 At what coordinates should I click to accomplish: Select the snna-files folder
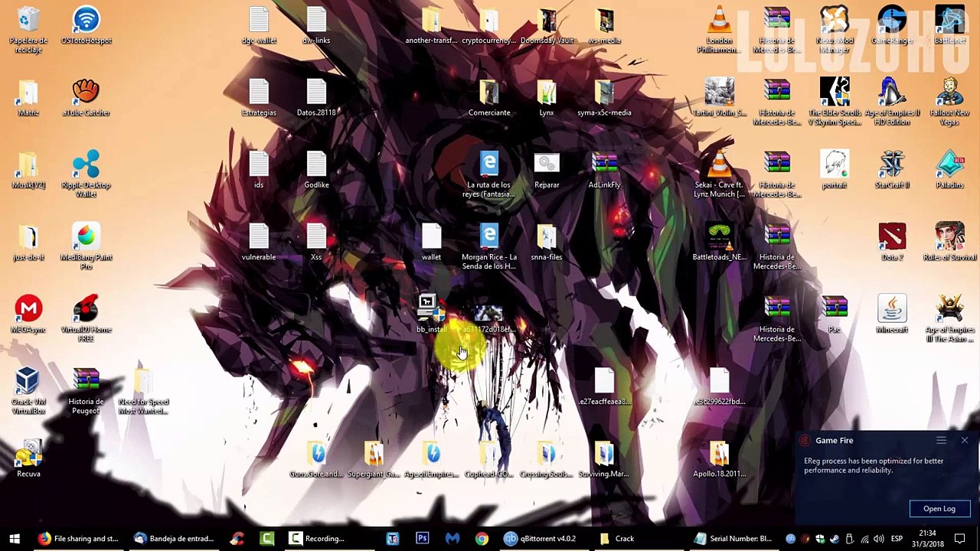[547, 243]
